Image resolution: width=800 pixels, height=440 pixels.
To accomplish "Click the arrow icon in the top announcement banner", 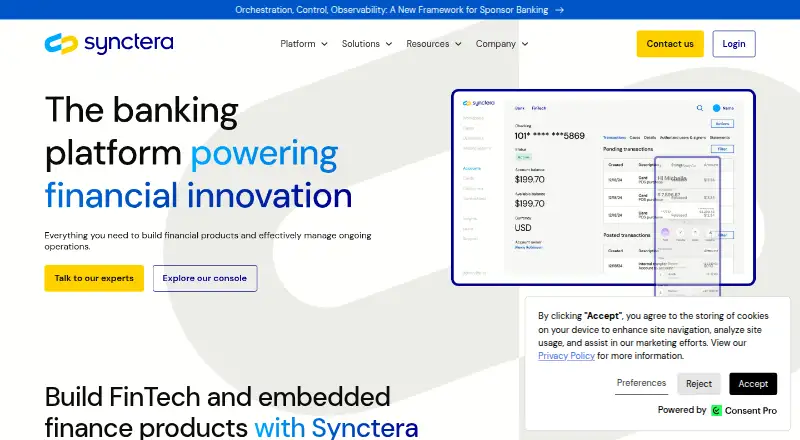I will (560, 10).
